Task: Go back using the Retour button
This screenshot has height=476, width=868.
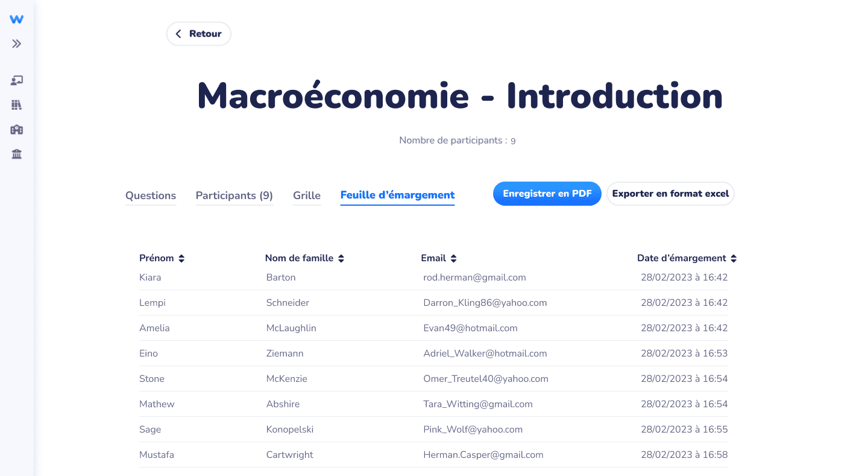Action: (x=199, y=34)
